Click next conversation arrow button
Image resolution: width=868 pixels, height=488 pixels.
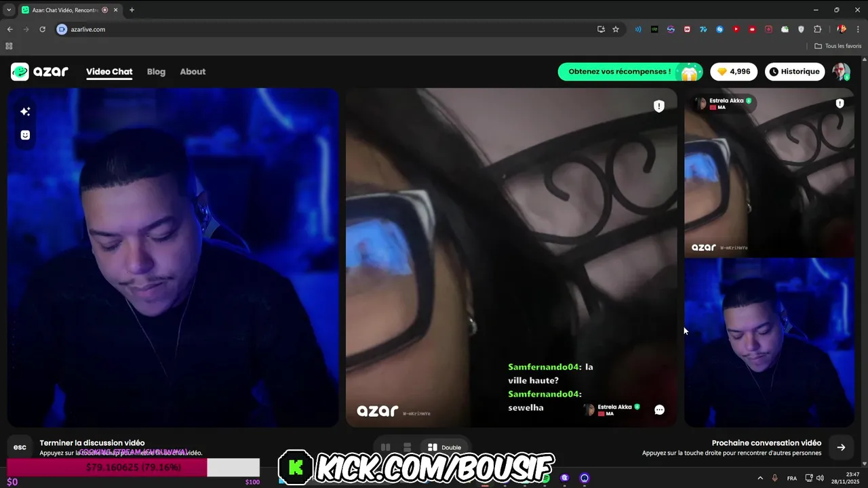[x=841, y=447]
